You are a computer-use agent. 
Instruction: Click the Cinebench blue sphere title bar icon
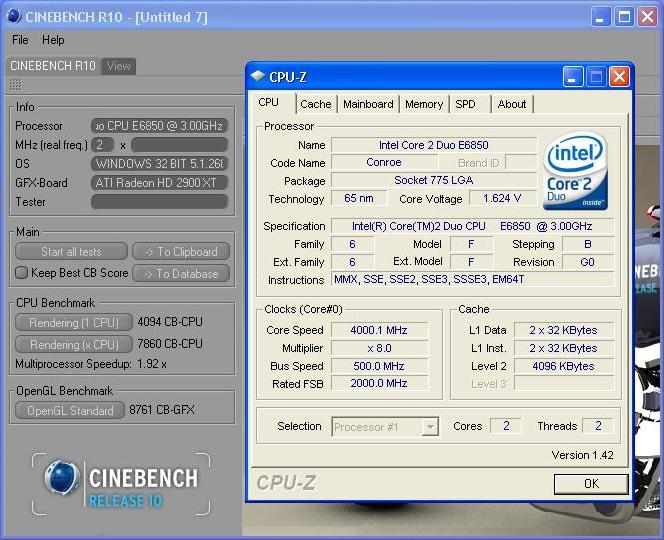14,17
